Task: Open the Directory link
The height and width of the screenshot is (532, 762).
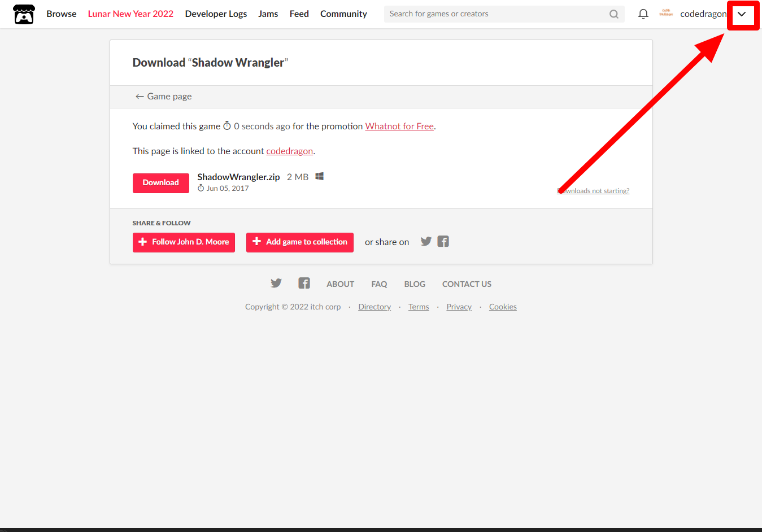Action: [375, 307]
